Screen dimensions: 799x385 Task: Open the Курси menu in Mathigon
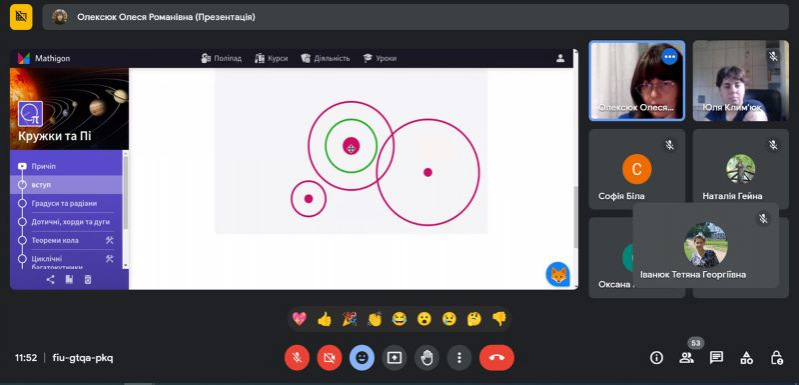[x=271, y=59]
